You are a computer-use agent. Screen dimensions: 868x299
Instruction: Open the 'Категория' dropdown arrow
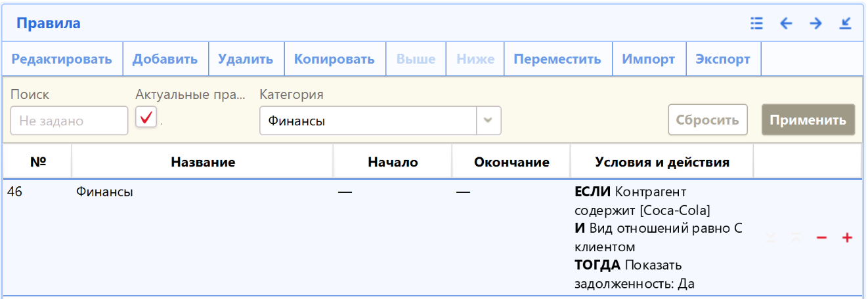pos(488,121)
